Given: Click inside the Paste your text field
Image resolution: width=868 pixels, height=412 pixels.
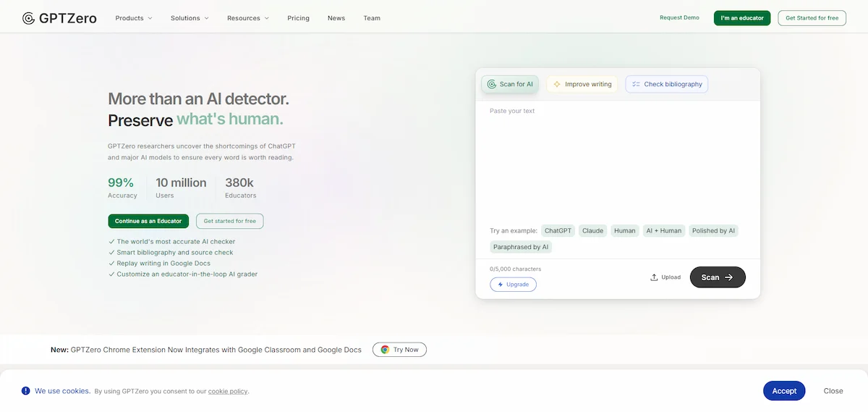Looking at the screenshot, I should pos(618,159).
